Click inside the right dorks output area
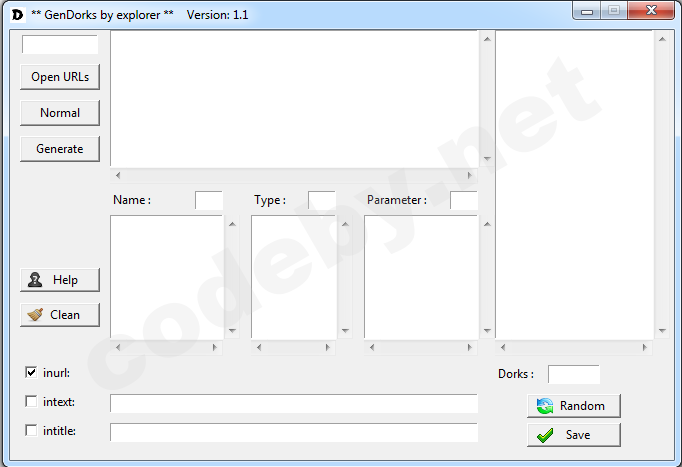This screenshot has width=682, height=467. (x=575, y=185)
